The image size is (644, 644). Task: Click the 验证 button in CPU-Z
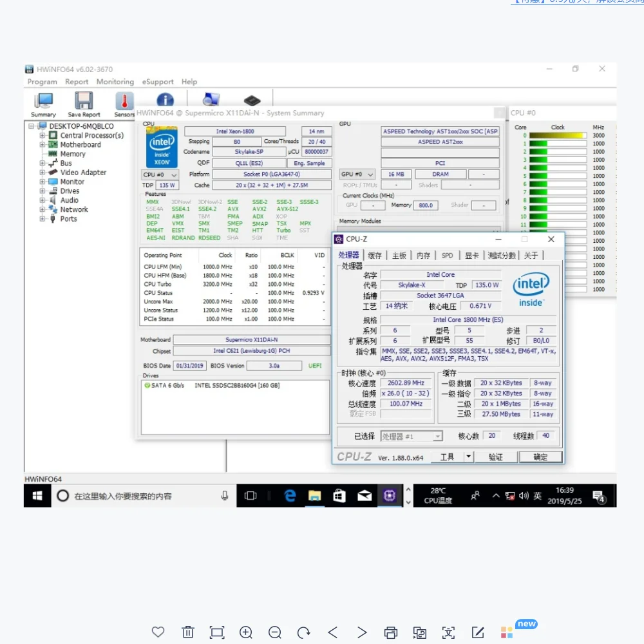click(496, 457)
